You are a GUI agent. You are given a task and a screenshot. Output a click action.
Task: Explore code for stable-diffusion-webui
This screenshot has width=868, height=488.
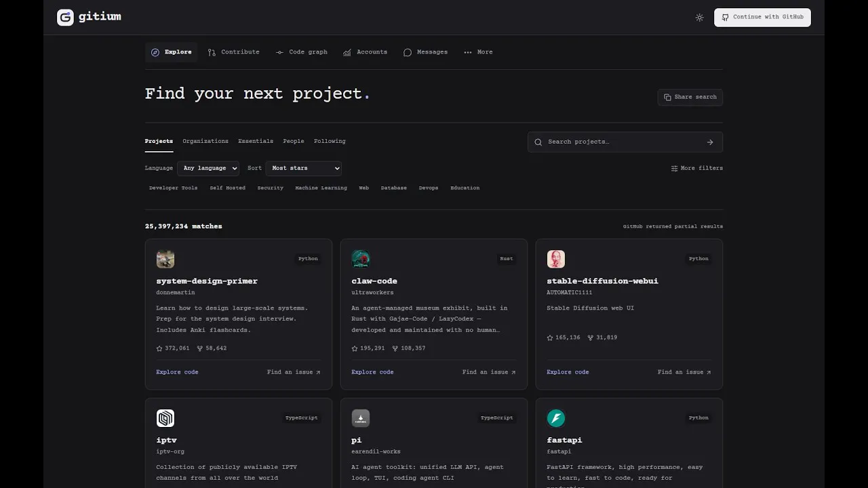tap(568, 372)
